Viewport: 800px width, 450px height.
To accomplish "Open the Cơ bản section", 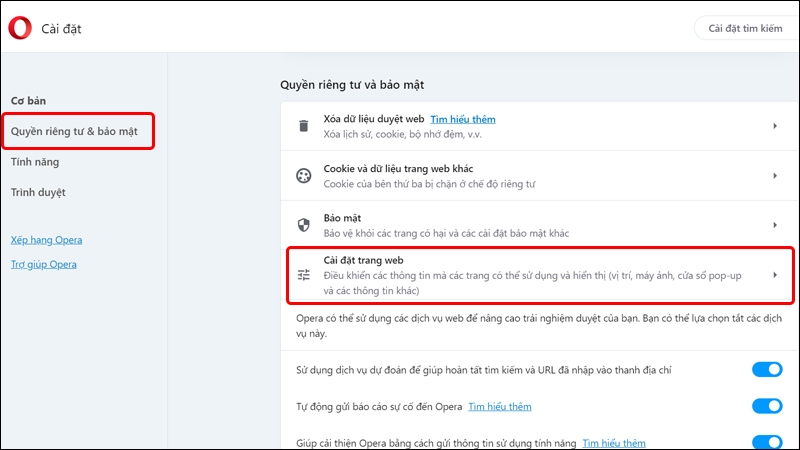I will [x=29, y=101].
